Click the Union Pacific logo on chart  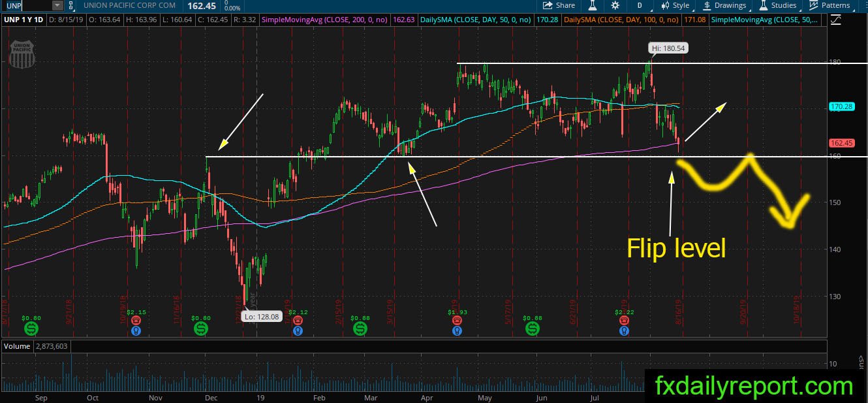click(x=23, y=55)
